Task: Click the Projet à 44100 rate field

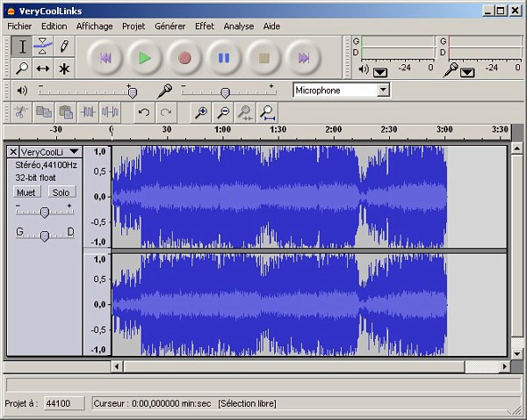Action: pyautogui.click(x=64, y=403)
